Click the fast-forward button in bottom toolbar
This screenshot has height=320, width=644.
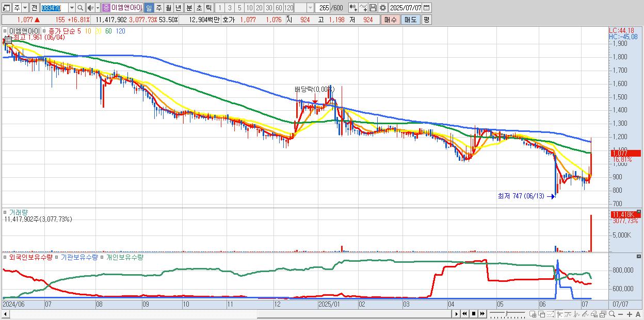click(482, 314)
